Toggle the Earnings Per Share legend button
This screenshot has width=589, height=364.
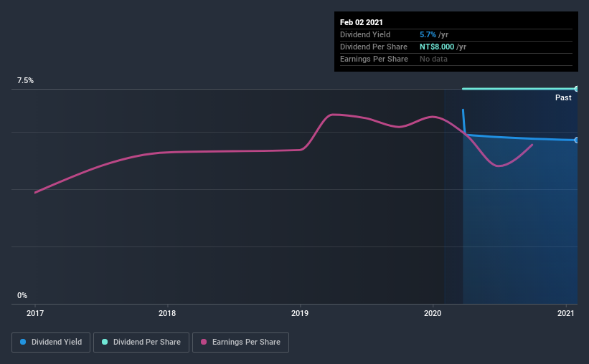point(240,343)
